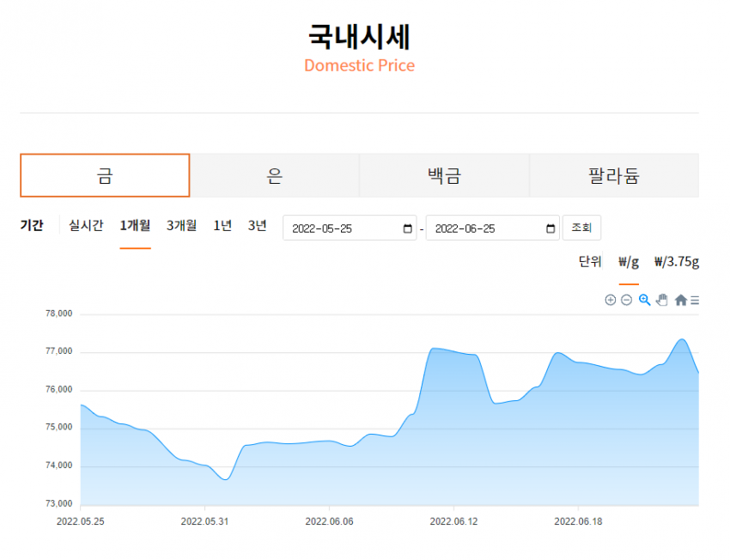730x560 pixels.
Task: Click the 국내시세 page heading
Action: 359,37
